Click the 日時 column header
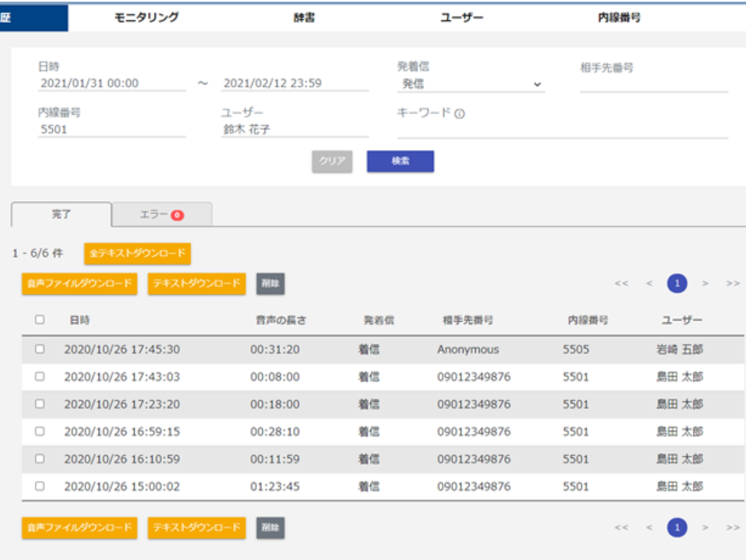Screen dimensions: 746x560 pyautogui.click(x=80, y=320)
